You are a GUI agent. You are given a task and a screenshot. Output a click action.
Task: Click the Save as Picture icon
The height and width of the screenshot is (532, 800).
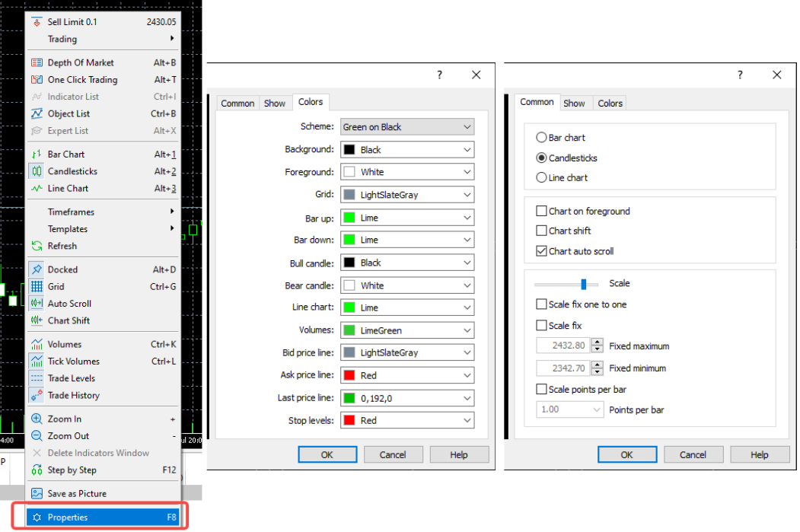[36, 493]
